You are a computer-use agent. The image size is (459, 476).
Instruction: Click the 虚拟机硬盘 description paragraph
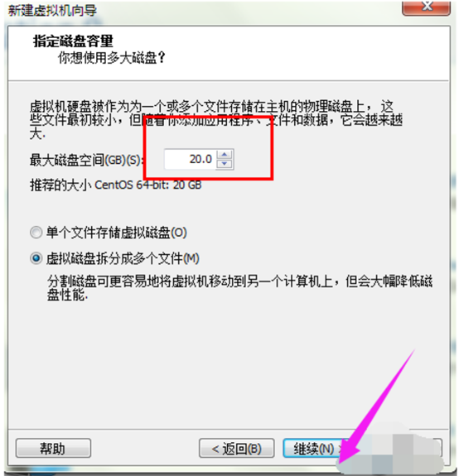(x=216, y=120)
